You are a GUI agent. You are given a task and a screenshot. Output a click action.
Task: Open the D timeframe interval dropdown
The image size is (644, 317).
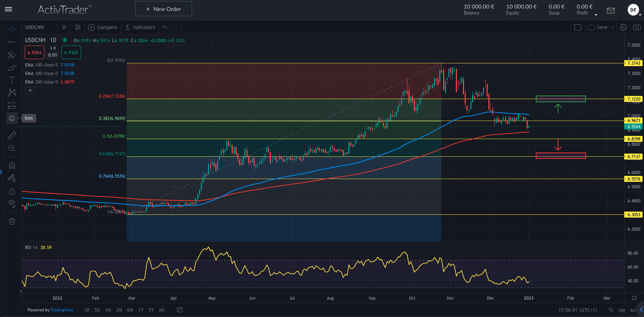pyautogui.click(x=64, y=27)
